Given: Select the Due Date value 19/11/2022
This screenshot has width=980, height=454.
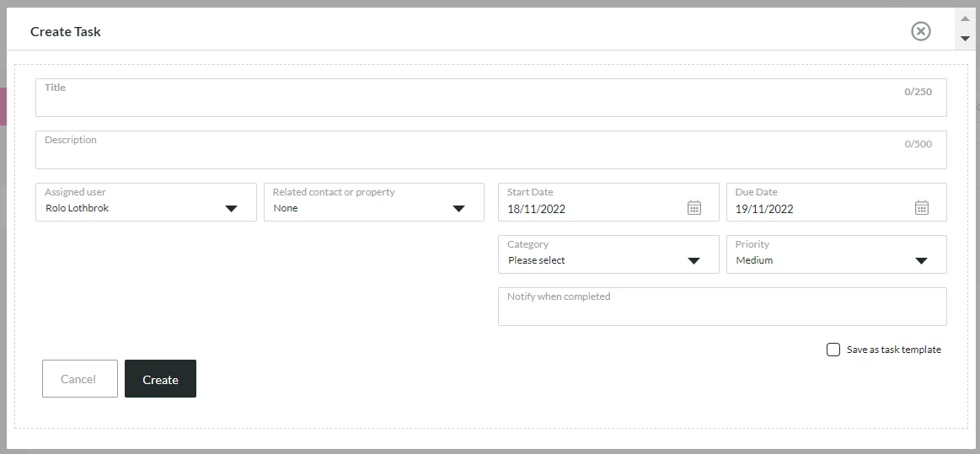Looking at the screenshot, I should (763, 209).
